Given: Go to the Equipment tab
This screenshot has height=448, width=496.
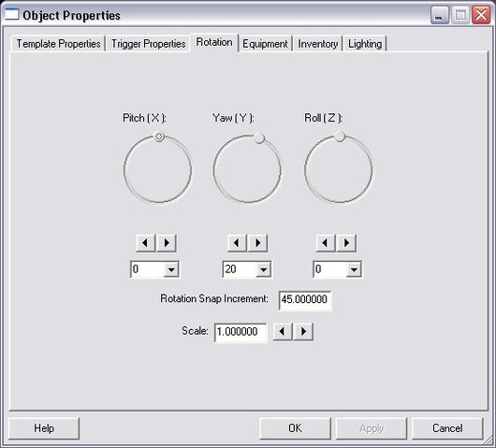Looking at the screenshot, I should click(265, 44).
